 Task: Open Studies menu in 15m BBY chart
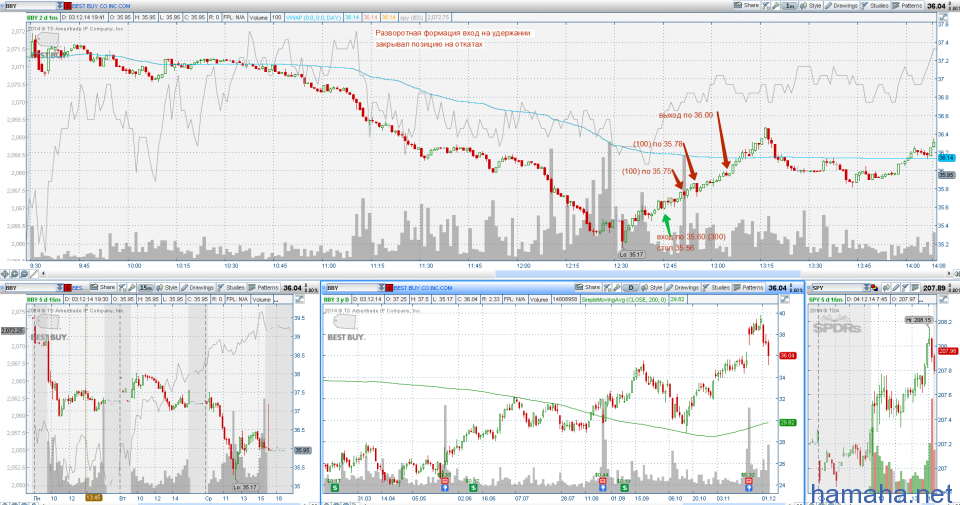231,287
